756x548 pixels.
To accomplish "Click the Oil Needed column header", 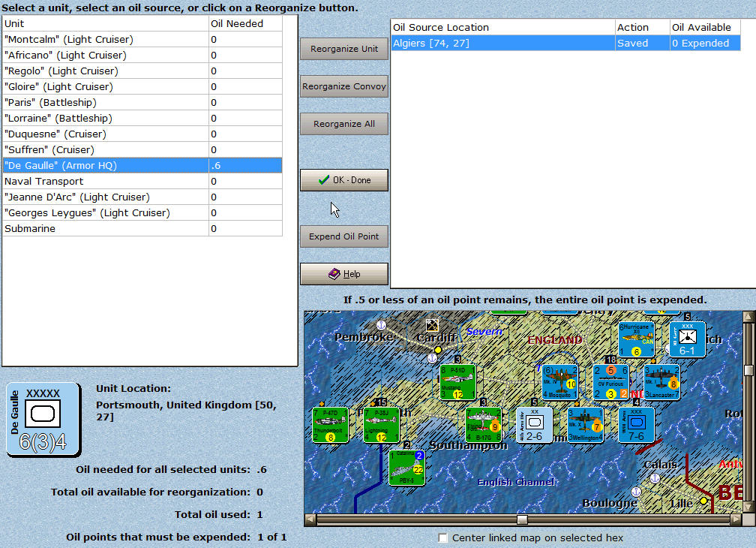I will [245, 23].
